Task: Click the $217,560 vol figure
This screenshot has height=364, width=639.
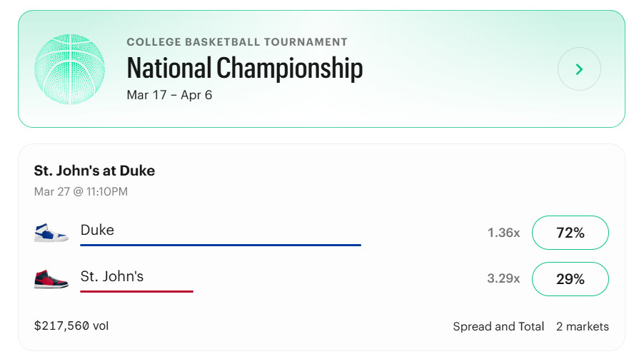Action: pos(71,325)
